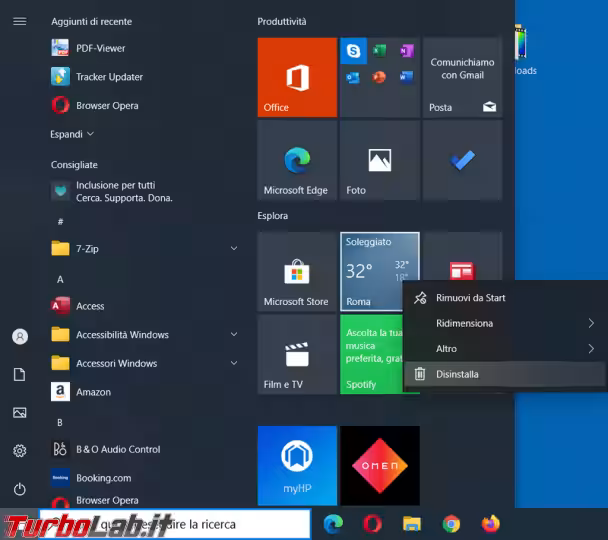Open Edge from the taskbar
Viewport: 608px width, 540px height.
[333, 524]
